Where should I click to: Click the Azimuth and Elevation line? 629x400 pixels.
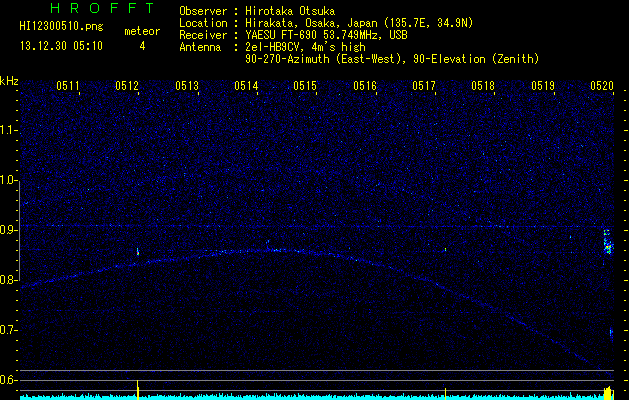(392, 59)
